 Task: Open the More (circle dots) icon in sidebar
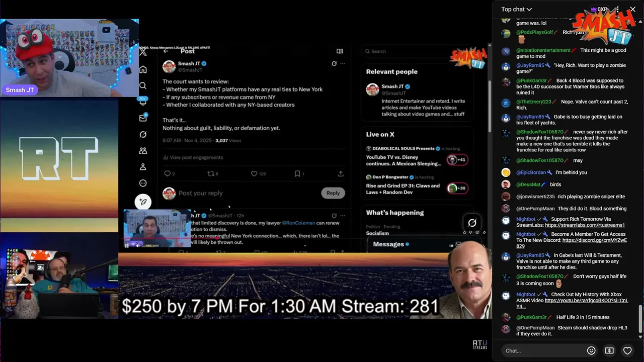point(143,183)
